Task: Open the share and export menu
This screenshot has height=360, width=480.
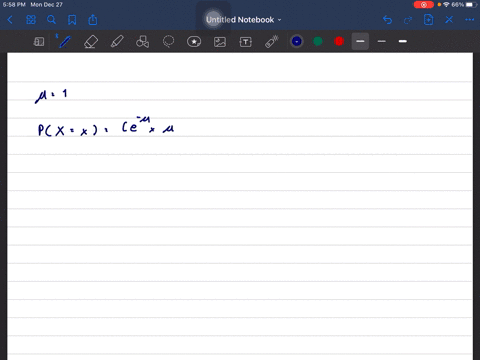Action: tap(93, 20)
